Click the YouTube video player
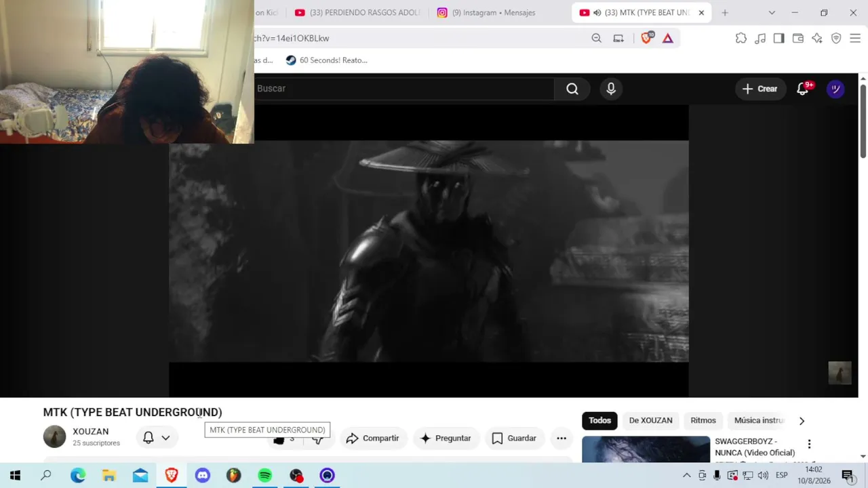The image size is (868, 488). 429,251
